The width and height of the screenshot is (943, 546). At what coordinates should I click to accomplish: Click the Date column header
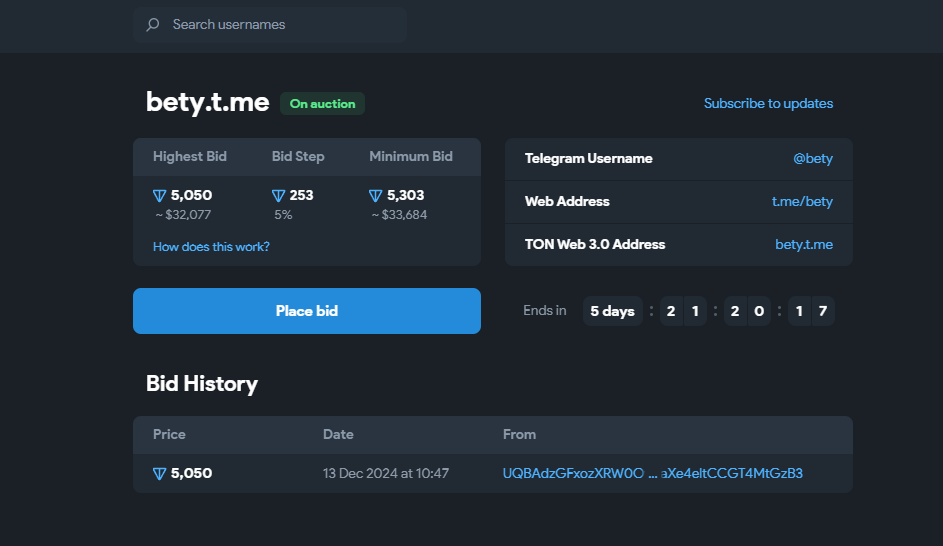coord(338,434)
